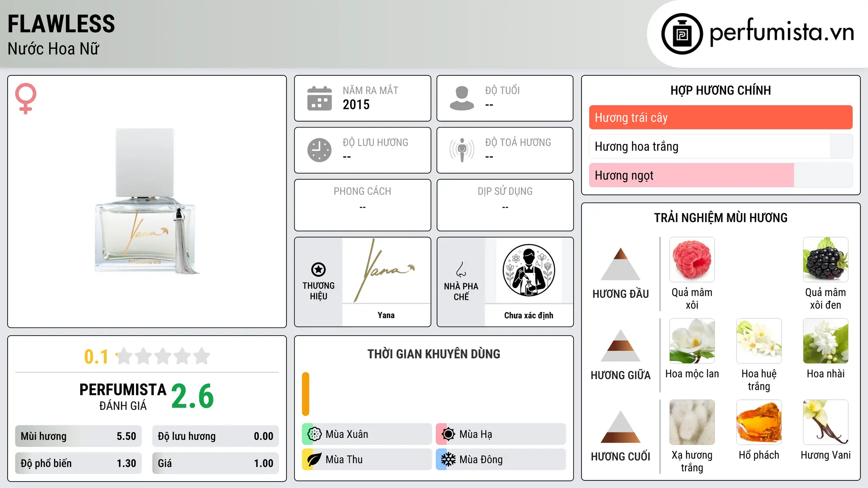
Task: Click the nose icon above Nhà pha chế
Action: (461, 269)
